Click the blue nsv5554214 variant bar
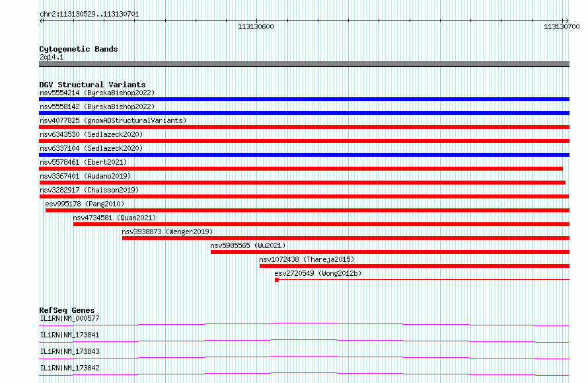 (304, 99)
